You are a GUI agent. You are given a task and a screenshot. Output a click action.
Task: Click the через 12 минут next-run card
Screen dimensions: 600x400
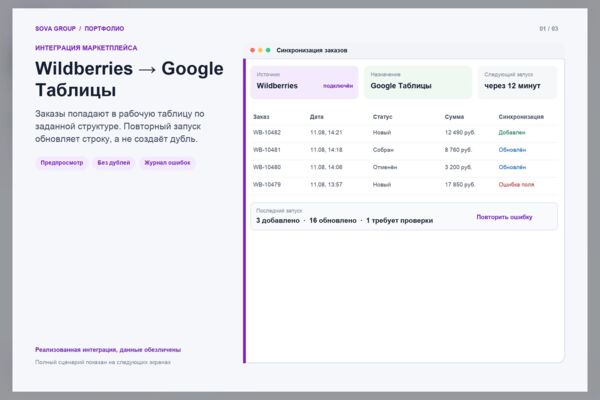[x=517, y=82]
